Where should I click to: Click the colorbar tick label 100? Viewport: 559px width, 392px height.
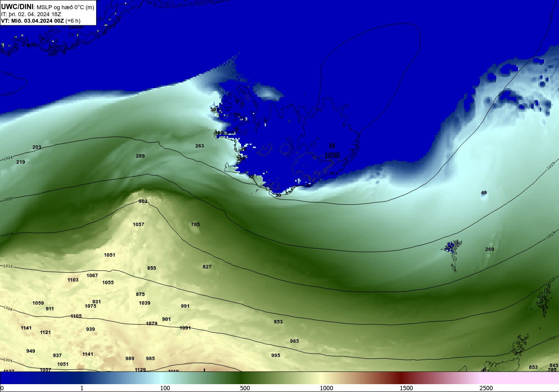pyautogui.click(x=165, y=388)
